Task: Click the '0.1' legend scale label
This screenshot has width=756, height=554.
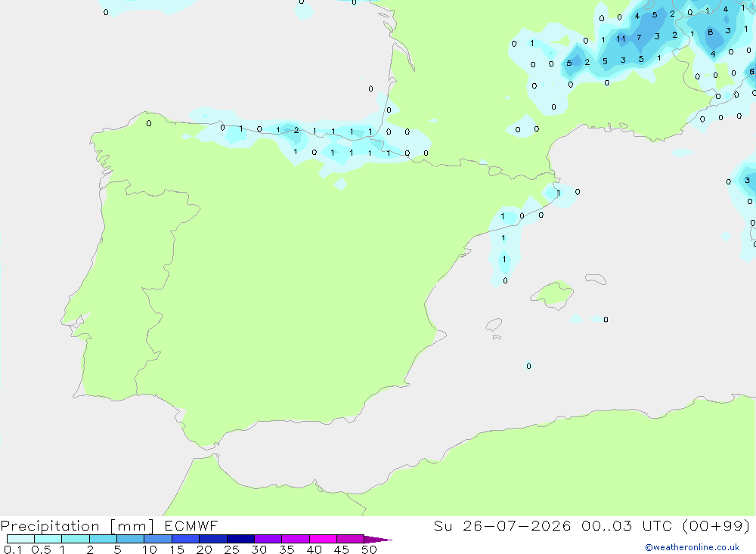Action: coord(13,549)
